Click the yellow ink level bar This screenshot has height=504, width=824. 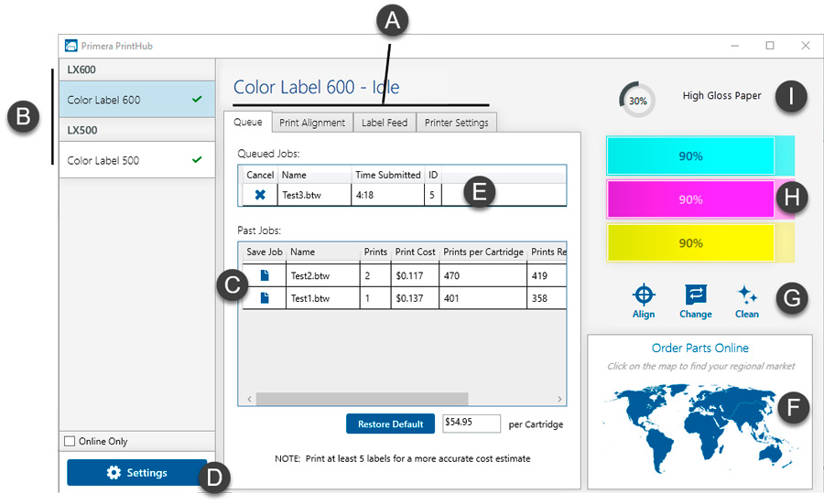(700, 243)
